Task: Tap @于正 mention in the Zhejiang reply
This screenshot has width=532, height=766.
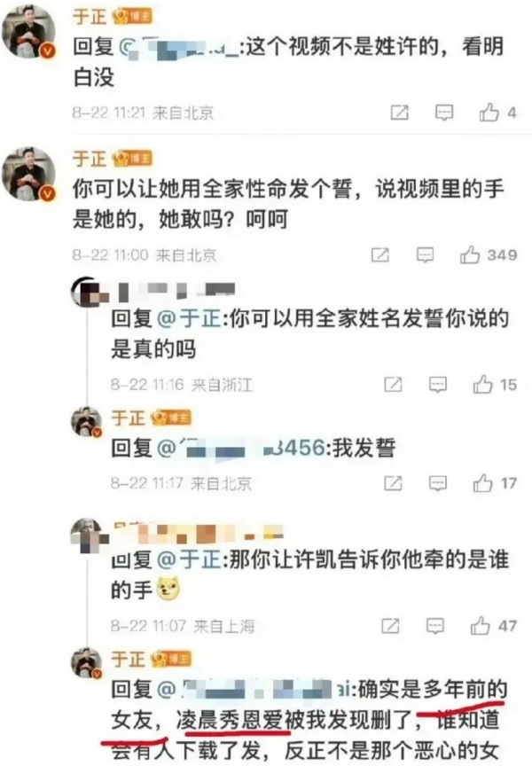Action: pos(189,318)
